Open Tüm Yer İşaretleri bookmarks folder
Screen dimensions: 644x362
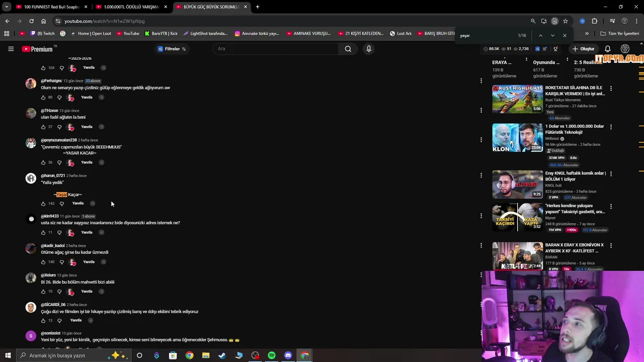pos(620,34)
